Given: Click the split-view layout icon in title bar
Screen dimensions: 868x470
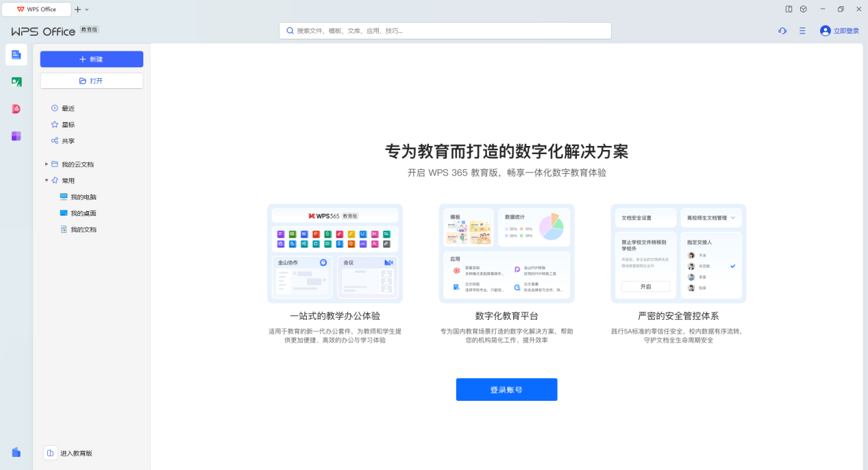Looking at the screenshot, I should tap(789, 9).
